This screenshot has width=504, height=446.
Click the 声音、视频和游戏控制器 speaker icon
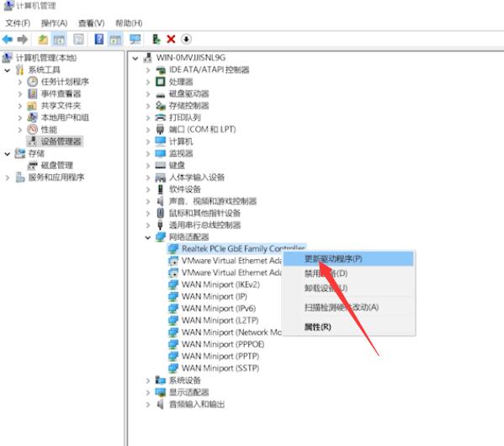pos(160,201)
